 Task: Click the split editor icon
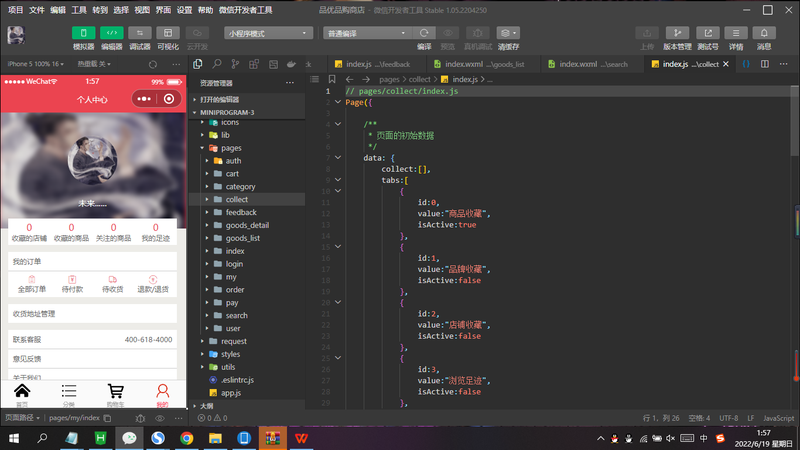765,64
